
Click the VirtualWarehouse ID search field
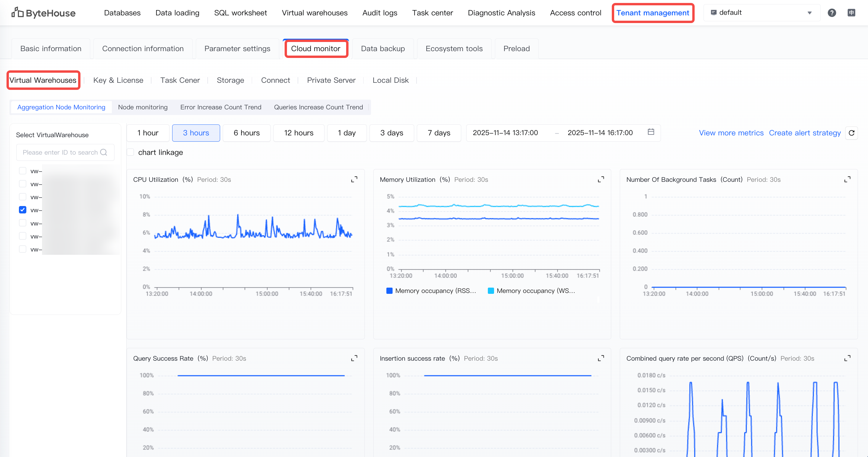(x=61, y=152)
